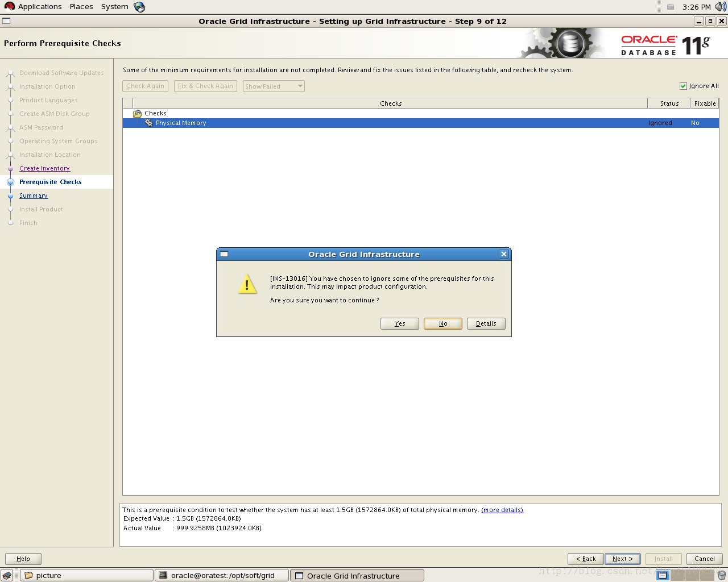Click the show desktop icon in bottom panel
728x582 pixels.
7,575
